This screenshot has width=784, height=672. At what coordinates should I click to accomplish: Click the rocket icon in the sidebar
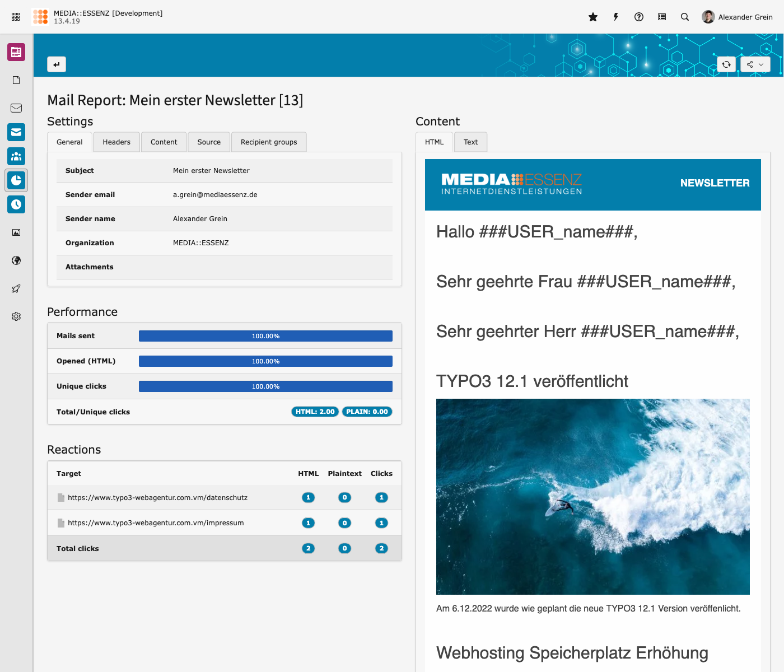point(16,288)
